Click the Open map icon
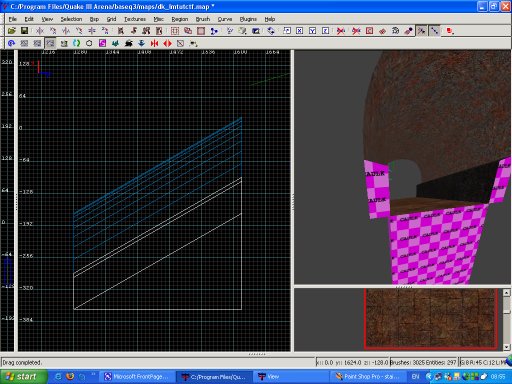The width and height of the screenshot is (512, 384). (x=12, y=31)
